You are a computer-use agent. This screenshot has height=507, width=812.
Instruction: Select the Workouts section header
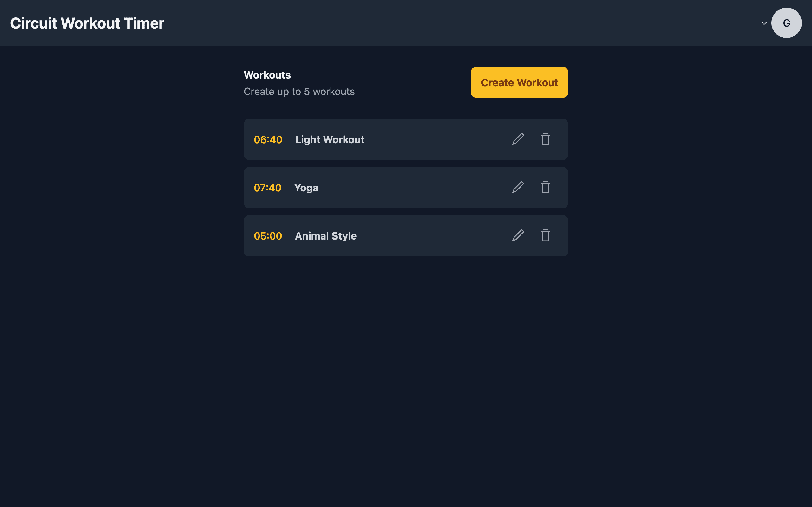[x=267, y=75]
